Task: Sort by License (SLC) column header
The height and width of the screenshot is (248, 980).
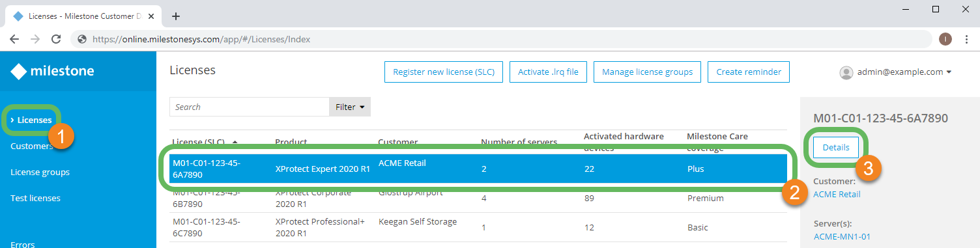Action: tap(202, 142)
